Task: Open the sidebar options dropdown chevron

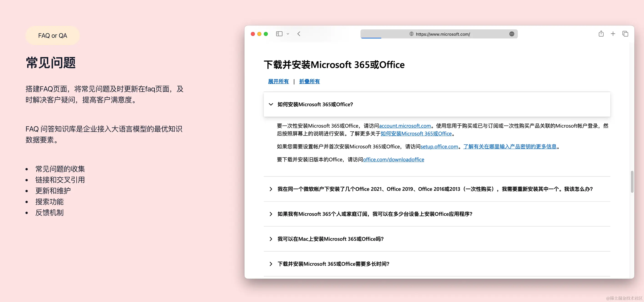Action: (288, 34)
